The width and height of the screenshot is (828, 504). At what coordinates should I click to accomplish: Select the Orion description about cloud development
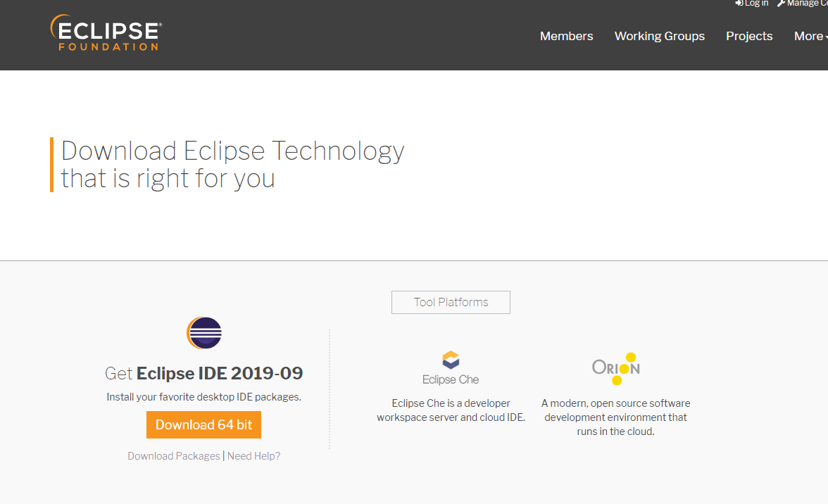click(x=615, y=417)
